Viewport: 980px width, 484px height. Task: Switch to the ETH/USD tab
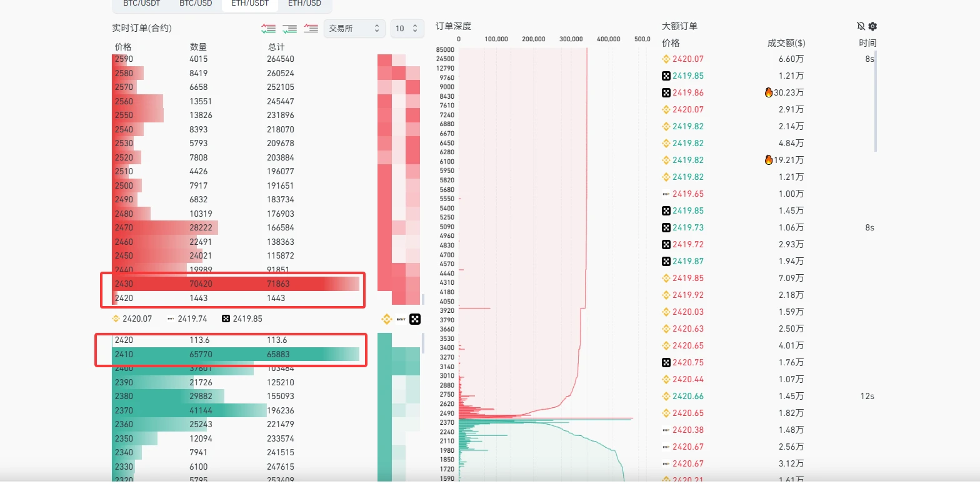click(x=304, y=4)
